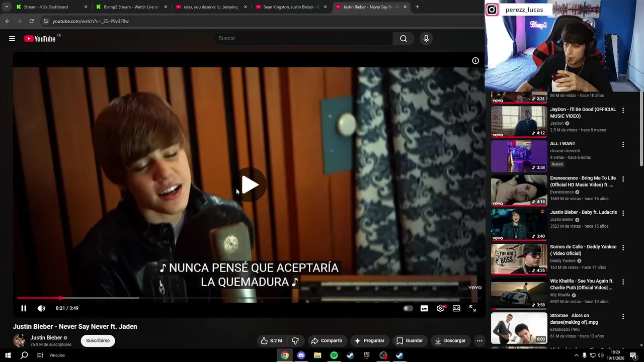Open the more actions ellipsis under the video
The height and width of the screenshot is (362, 644).
click(x=479, y=340)
